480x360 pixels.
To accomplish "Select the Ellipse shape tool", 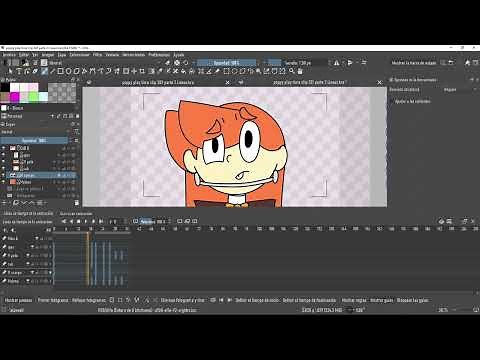I will click(x=68, y=71).
